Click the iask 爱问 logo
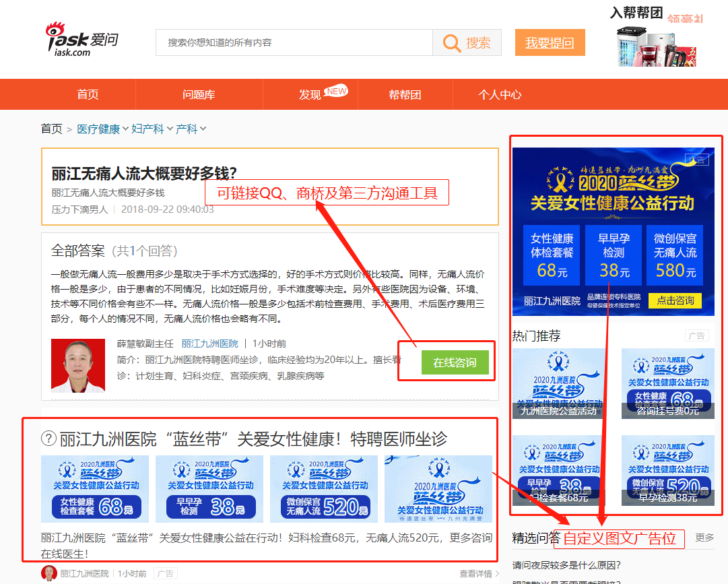Viewport: 728px width, 584px height. click(x=81, y=40)
